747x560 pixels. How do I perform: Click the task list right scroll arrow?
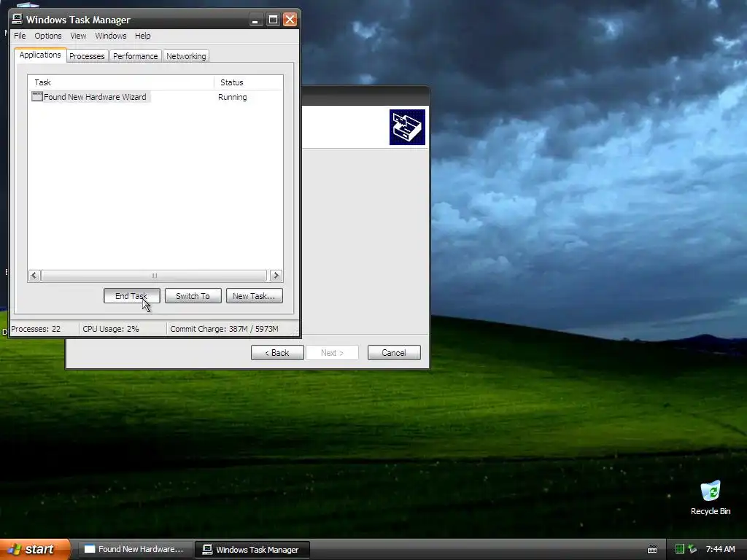pos(275,275)
